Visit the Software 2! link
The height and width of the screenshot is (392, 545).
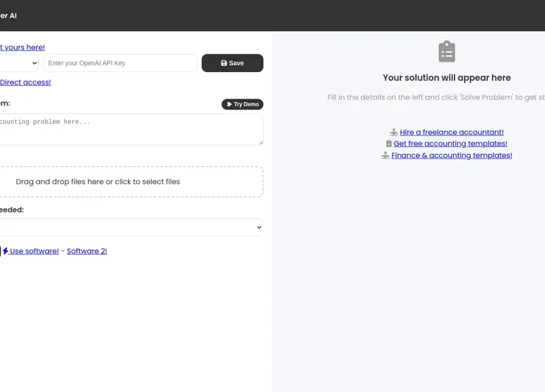pyautogui.click(x=87, y=251)
